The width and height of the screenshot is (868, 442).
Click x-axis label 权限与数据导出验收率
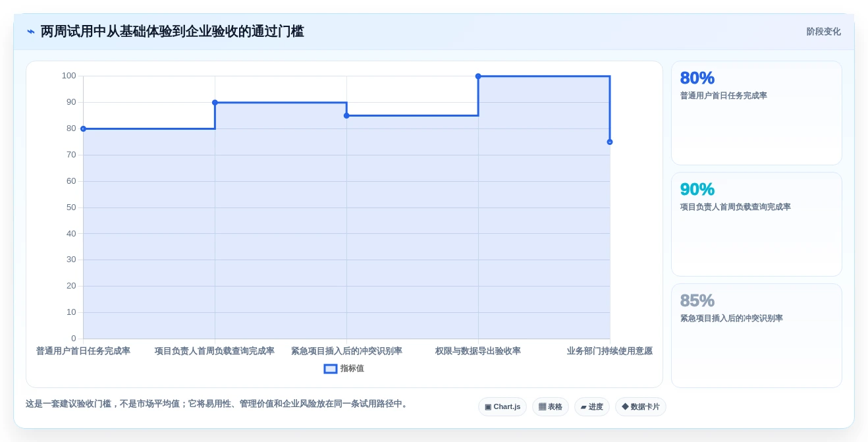click(x=478, y=351)
